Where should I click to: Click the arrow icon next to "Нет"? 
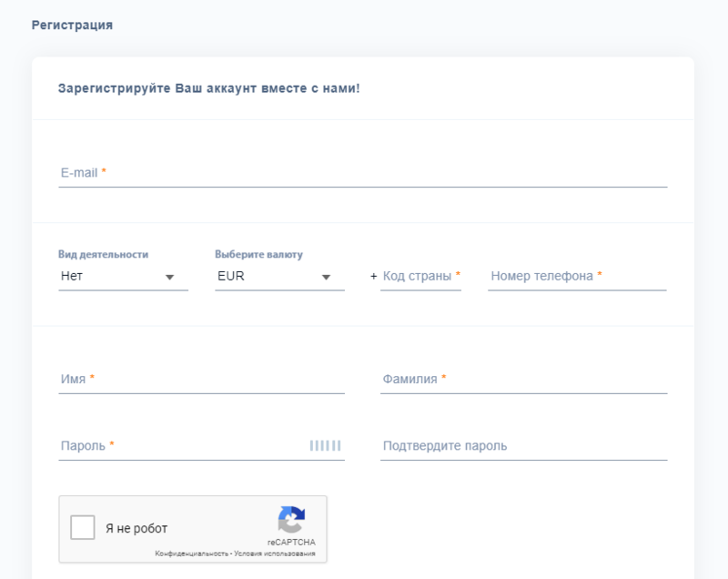(169, 277)
